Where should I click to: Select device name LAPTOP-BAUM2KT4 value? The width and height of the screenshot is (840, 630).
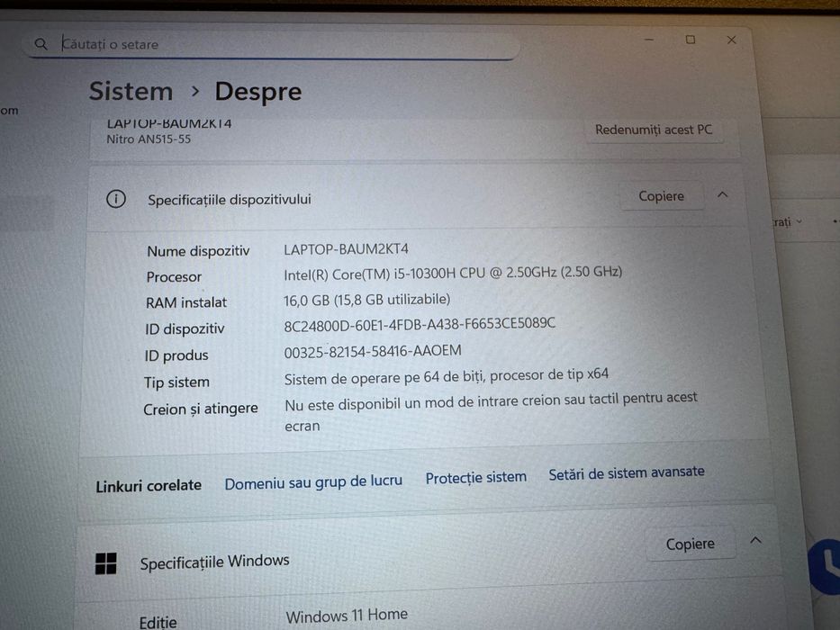346,249
